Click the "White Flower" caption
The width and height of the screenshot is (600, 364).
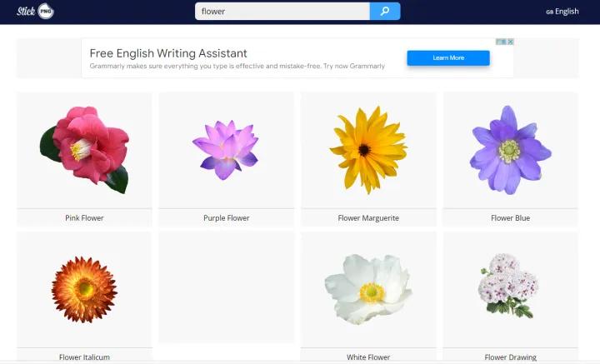368,357
